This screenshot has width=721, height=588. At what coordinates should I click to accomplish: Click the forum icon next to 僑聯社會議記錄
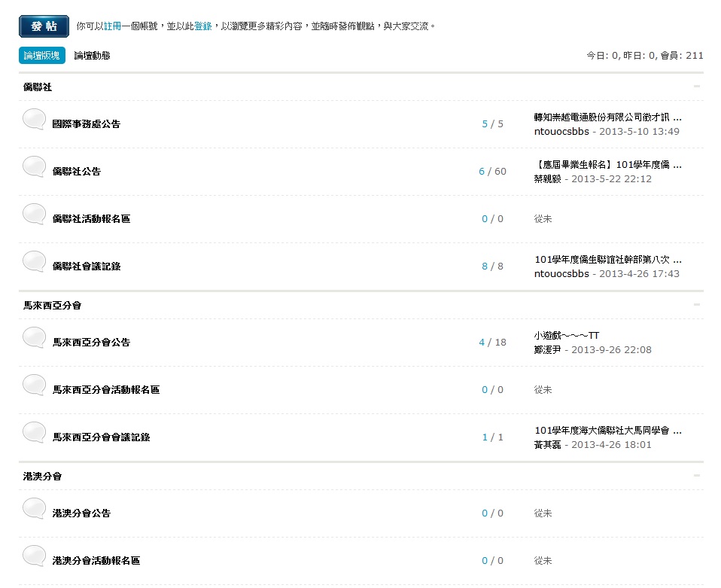[35, 263]
